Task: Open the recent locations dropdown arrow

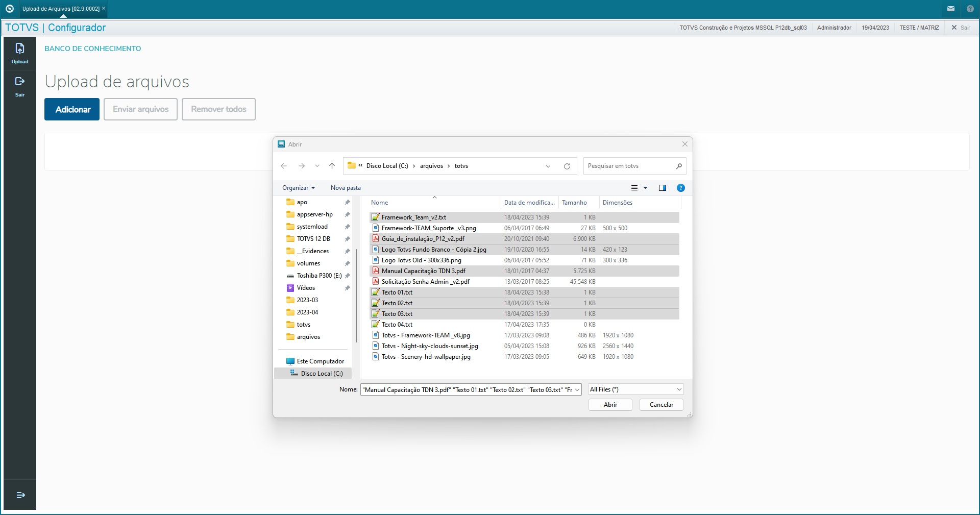Action: 317,166
